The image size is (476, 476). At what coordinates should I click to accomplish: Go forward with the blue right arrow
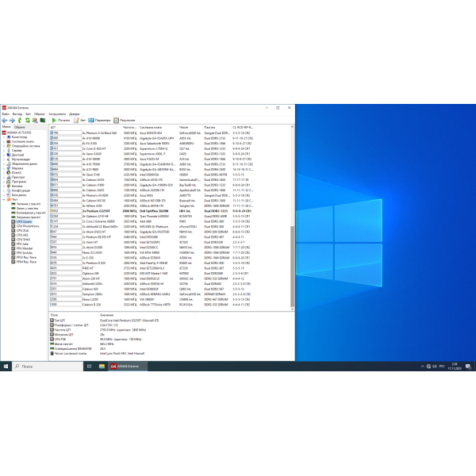12,121
